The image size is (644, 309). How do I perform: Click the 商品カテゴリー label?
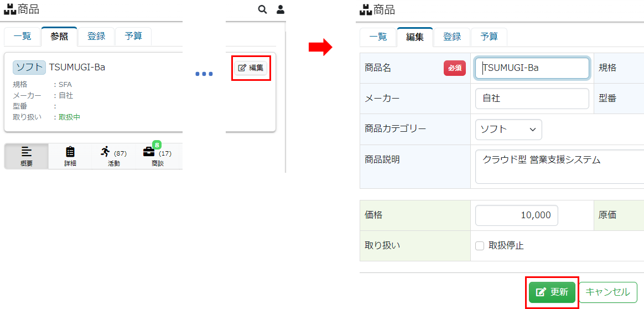pyautogui.click(x=395, y=129)
